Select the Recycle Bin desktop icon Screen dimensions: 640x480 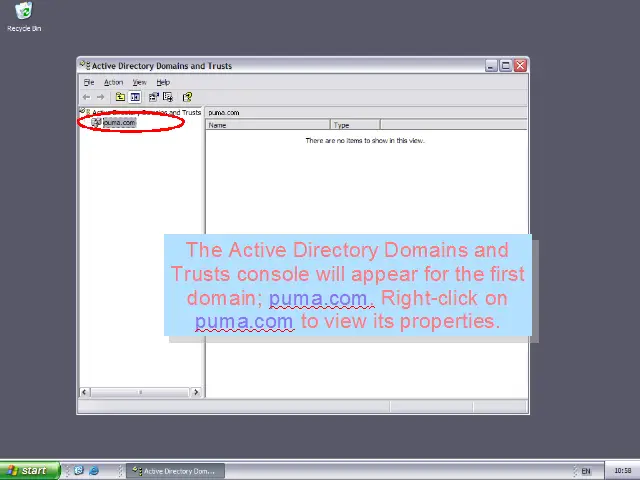[x=24, y=17]
